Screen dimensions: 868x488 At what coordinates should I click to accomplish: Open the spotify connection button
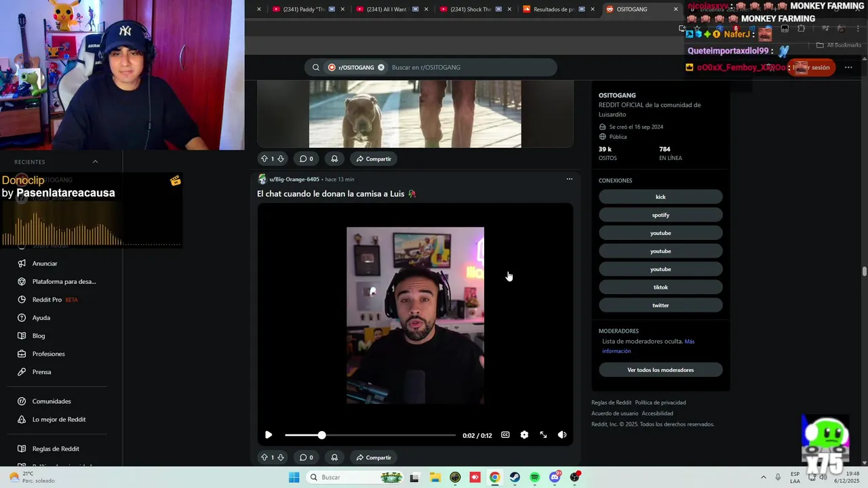coord(660,215)
